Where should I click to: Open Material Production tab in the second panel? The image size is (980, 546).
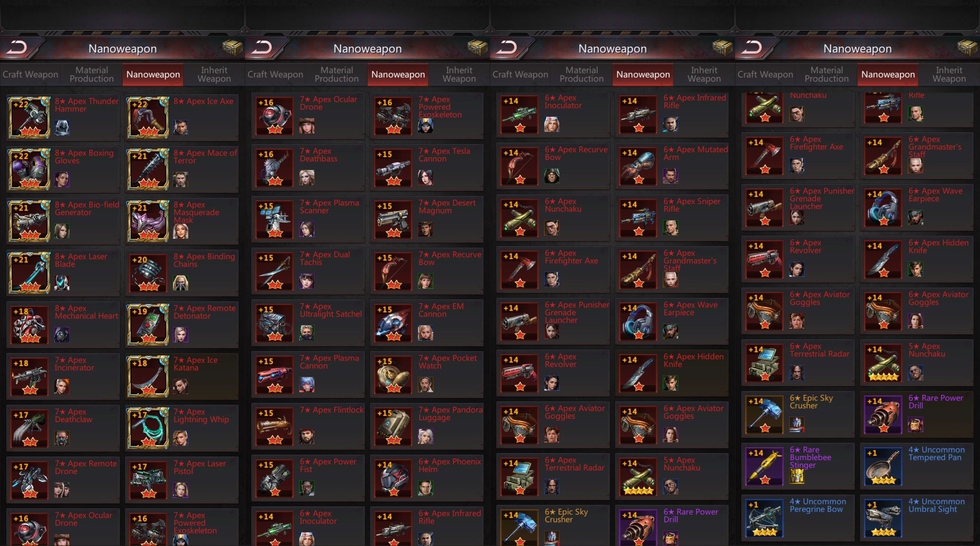[336, 74]
